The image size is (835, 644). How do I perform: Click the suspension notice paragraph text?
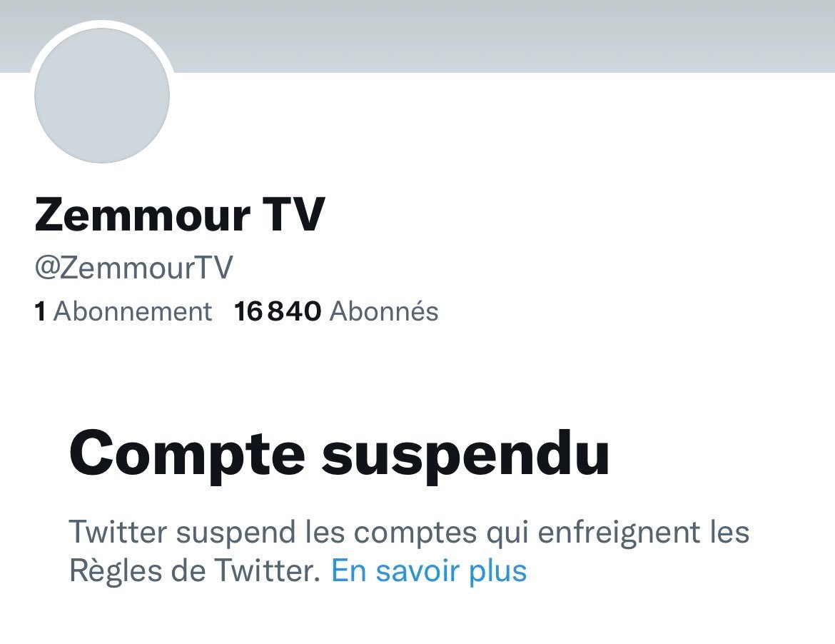tap(409, 551)
